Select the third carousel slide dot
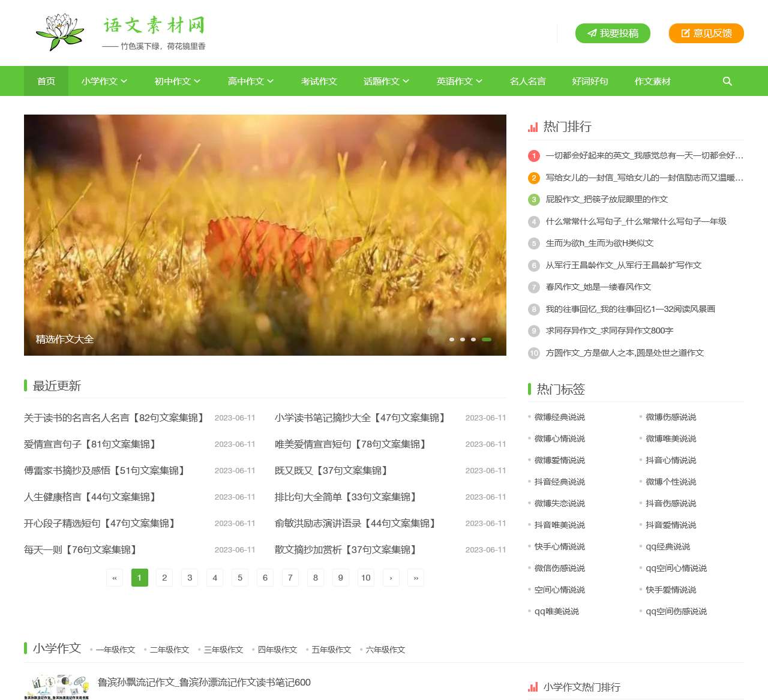This screenshot has width=768, height=700. [473, 340]
